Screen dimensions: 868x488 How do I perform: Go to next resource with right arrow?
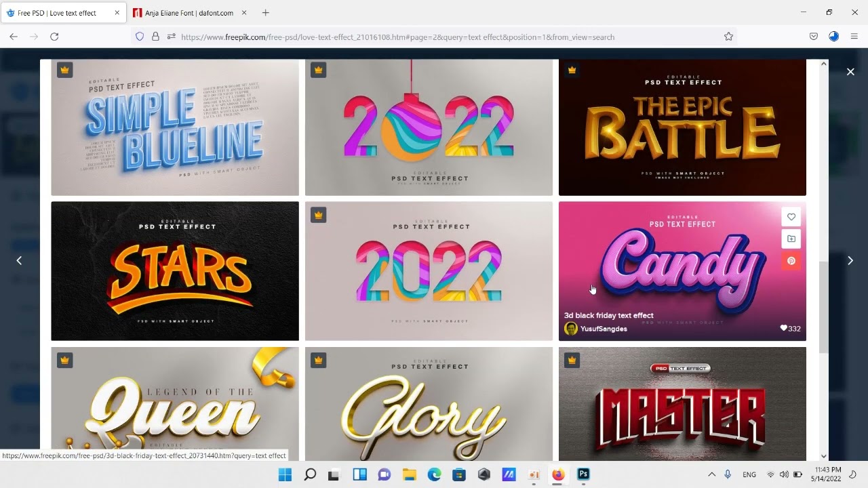pyautogui.click(x=850, y=260)
